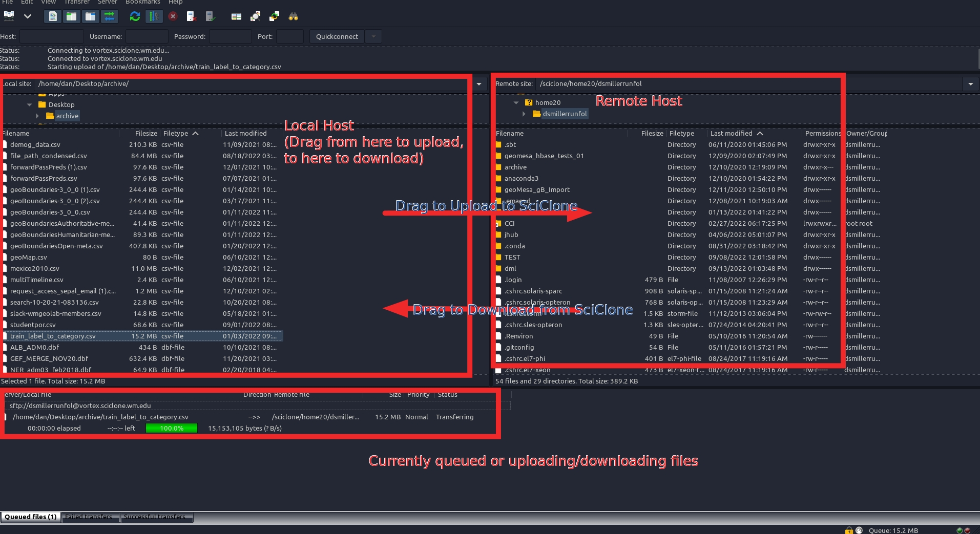The image size is (980, 534).
Task: Click the green 100.0% transfer progress bar
Action: 171,428
